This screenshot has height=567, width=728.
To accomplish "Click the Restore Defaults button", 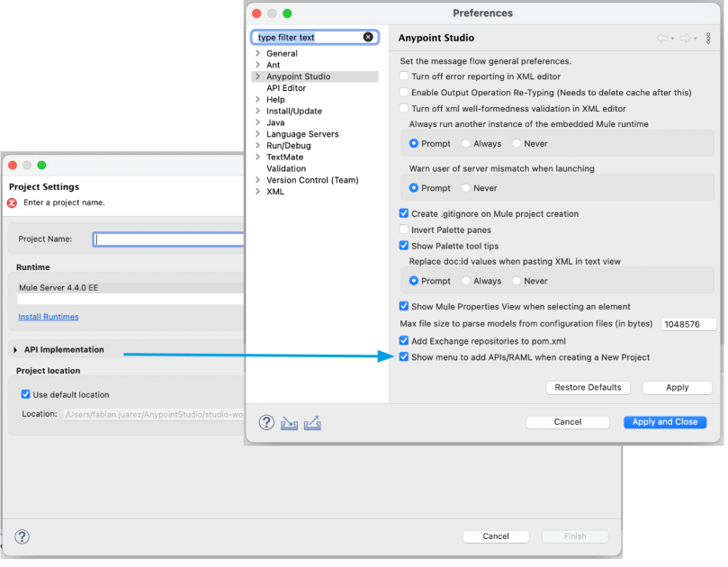I will tap(588, 387).
